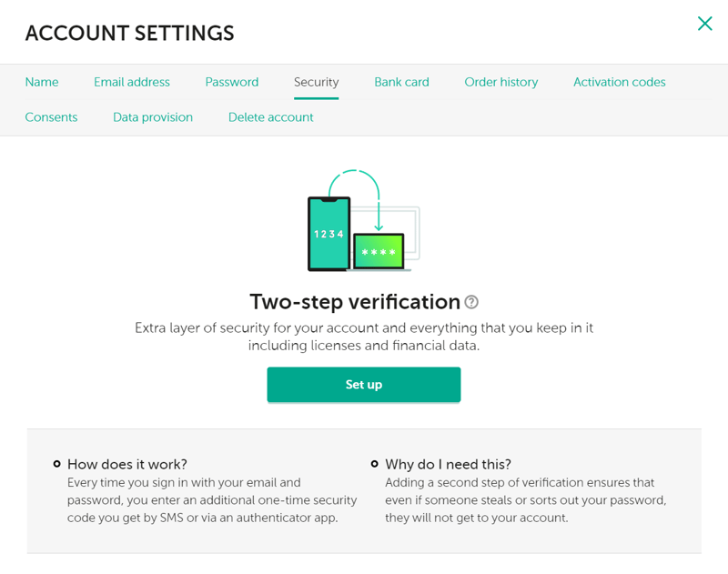Select the Security tab

(x=316, y=82)
